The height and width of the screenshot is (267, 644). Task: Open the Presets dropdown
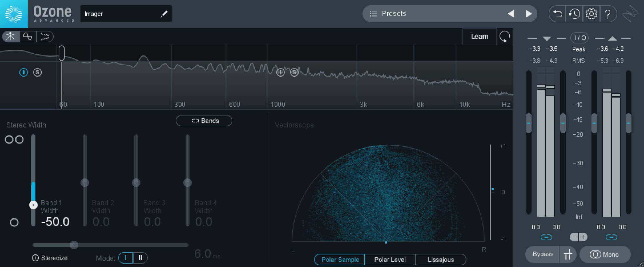coord(450,14)
